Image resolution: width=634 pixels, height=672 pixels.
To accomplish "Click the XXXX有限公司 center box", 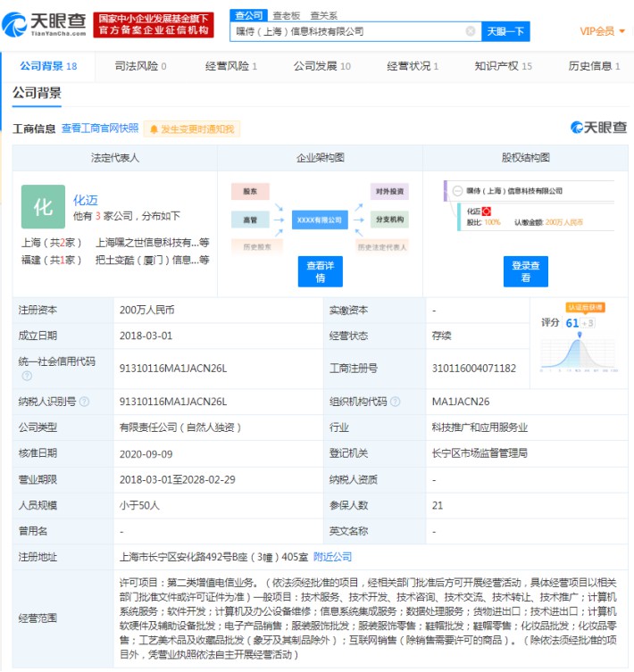I will pyautogui.click(x=320, y=220).
